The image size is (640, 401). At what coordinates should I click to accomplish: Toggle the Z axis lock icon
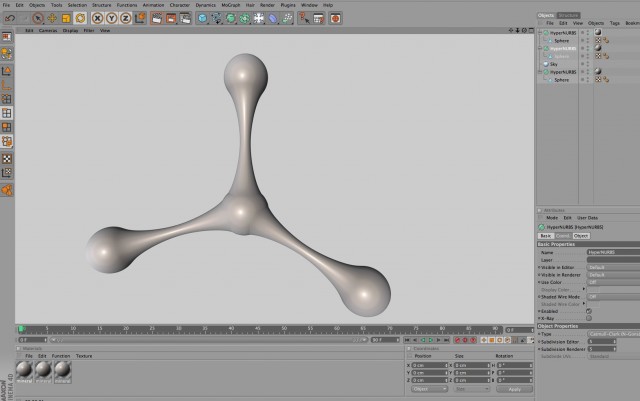[125, 18]
